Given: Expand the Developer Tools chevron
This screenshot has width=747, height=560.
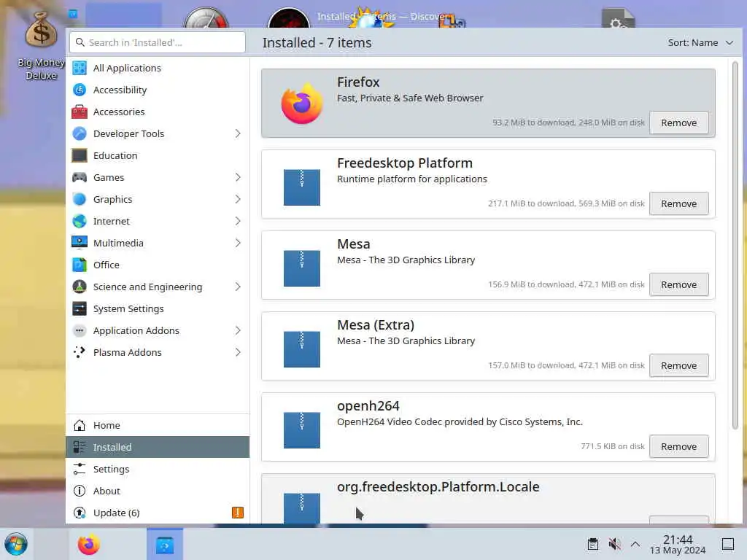Looking at the screenshot, I should (x=238, y=134).
